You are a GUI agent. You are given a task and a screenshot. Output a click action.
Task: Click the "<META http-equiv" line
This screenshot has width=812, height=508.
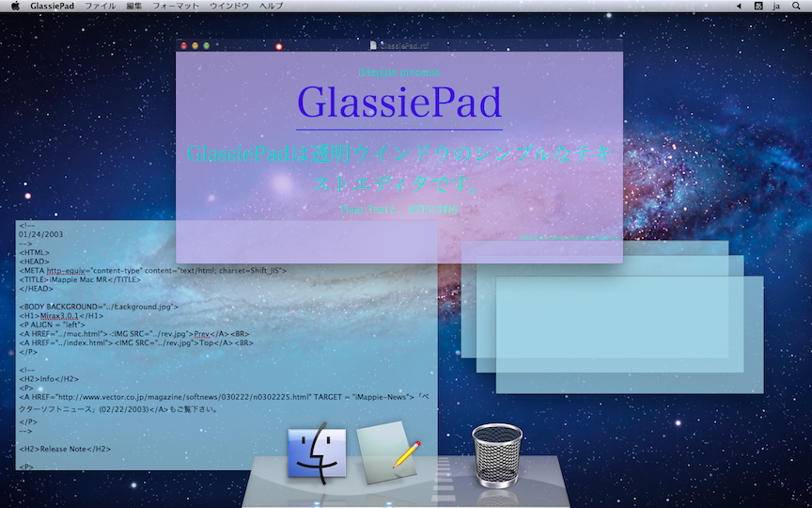[153, 271]
